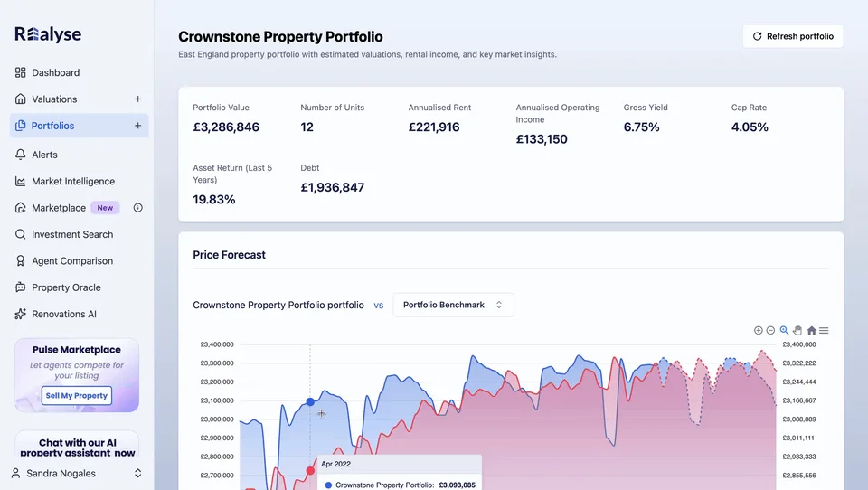
Task: Click the Renovations AI sparkle icon
Action: pyautogui.click(x=21, y=314)
